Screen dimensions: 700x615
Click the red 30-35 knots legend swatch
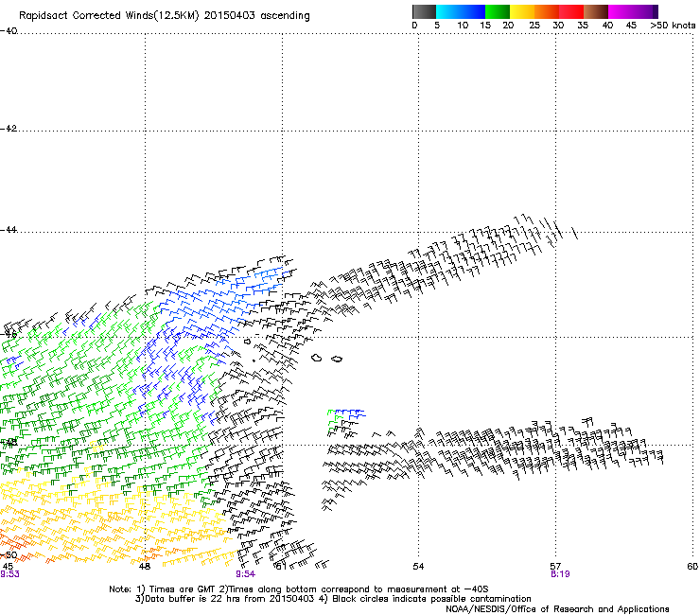(571, 11)
